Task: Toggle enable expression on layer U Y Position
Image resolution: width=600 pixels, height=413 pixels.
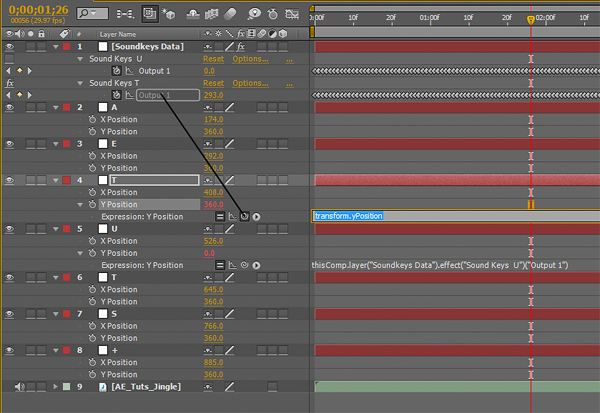Action: tap(220, 265)
